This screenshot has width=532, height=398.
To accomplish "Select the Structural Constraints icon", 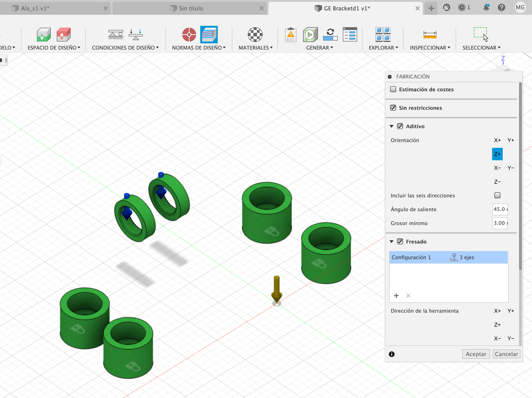I will coord(116,35).
